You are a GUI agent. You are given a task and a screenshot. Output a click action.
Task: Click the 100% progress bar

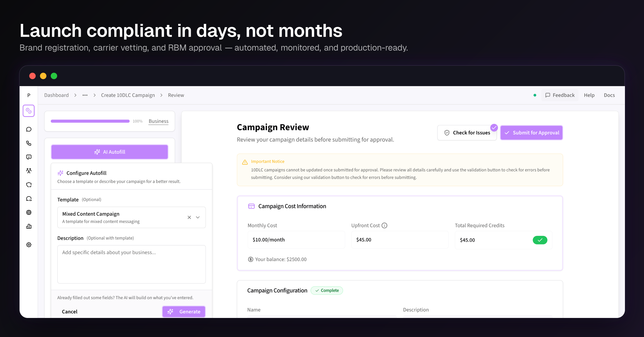click(90, 121)
